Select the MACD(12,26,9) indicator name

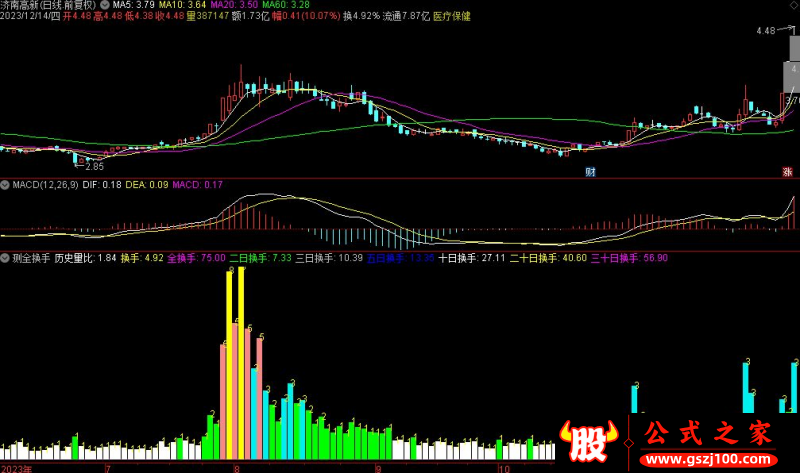click(x=45, y=185)
